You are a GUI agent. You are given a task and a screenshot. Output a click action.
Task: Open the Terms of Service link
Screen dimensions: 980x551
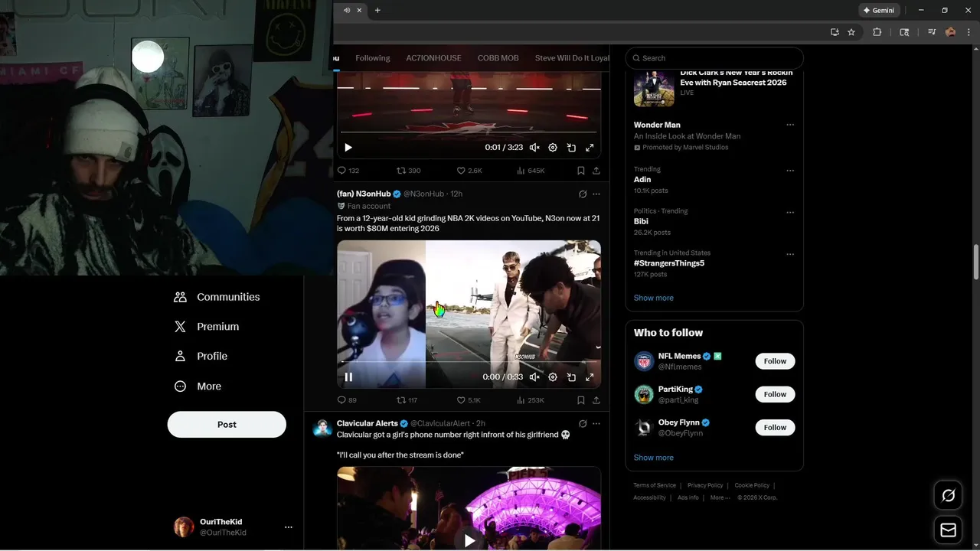click(655, 485)
